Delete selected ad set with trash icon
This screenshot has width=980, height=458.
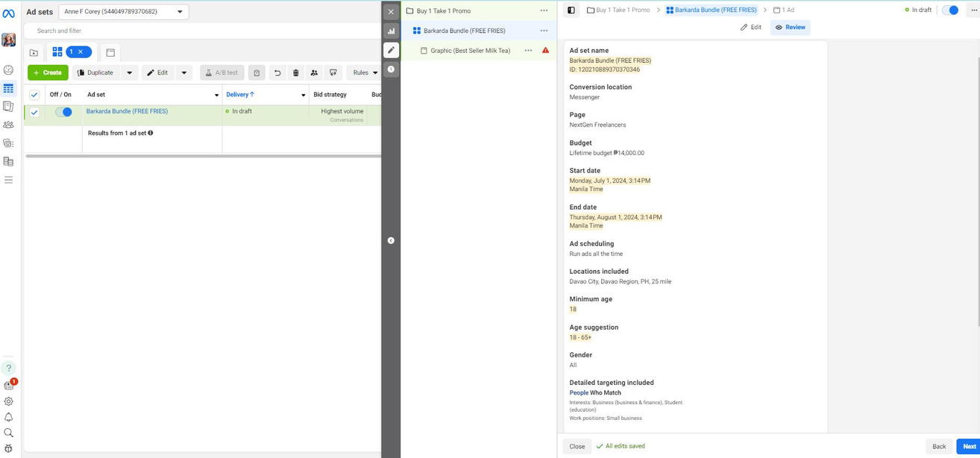click(x=296, y=72)
